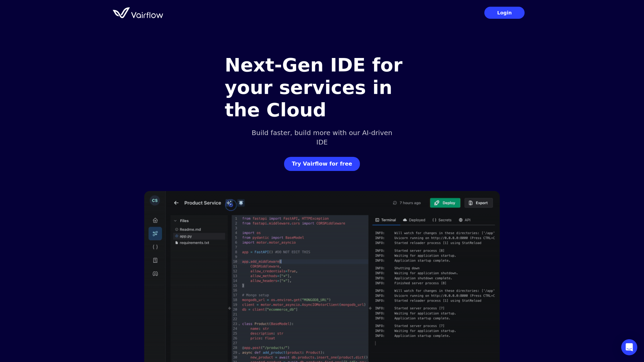Open the Discord icon in sidebar
Screen dimensions: 644x362
[x=155, y=274]
